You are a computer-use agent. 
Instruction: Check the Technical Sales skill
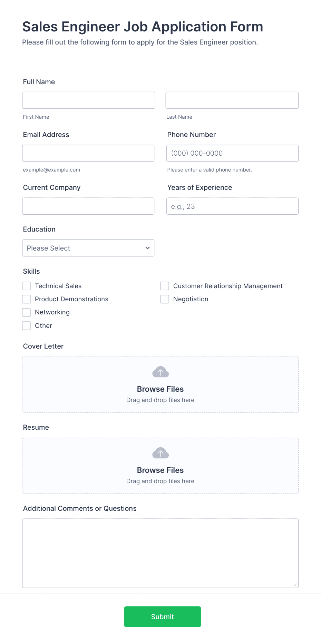tap(26, 286)
